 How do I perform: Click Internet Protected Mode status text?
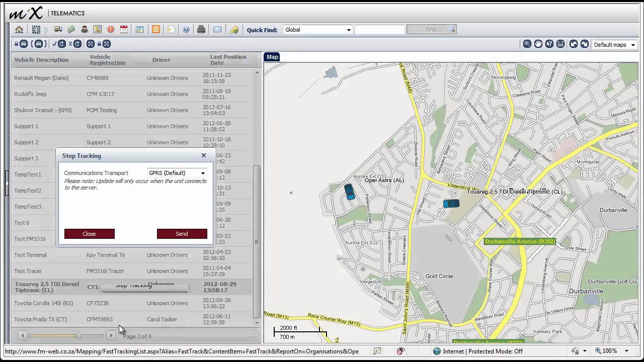[482, 351]
